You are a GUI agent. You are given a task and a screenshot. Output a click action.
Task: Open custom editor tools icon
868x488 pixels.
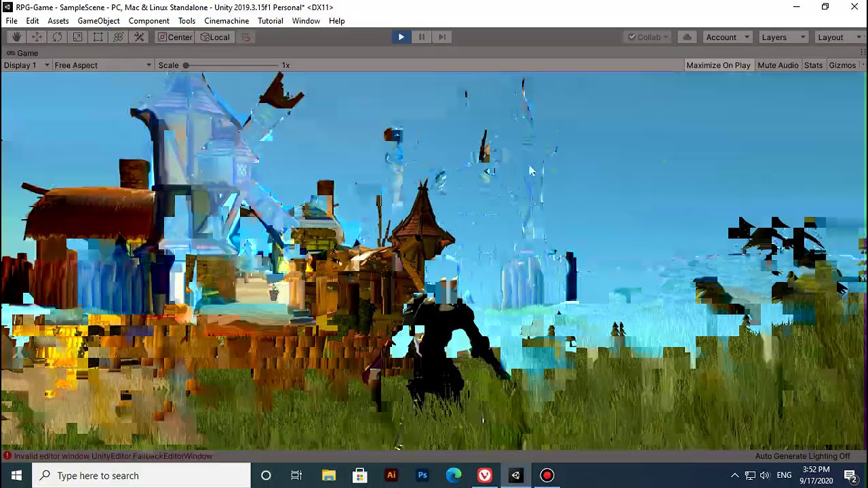coord(139,37)
